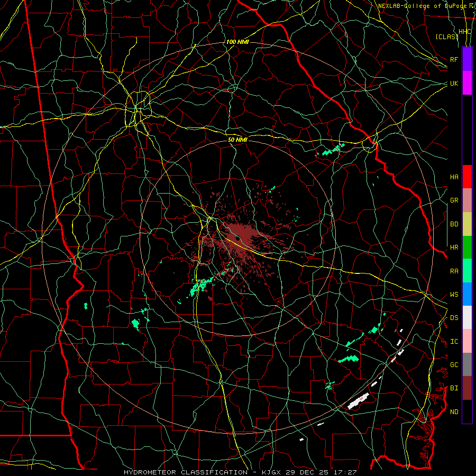Viewport: 476px width, 476px height.
Task: Click the dark red BI biological swatch
Action: (x=467, y=388)
